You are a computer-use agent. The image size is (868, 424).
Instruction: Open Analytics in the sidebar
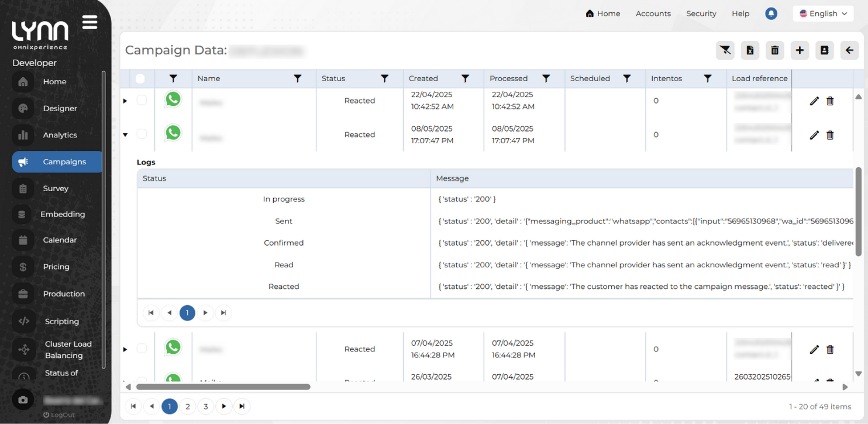tap(57, 135)
